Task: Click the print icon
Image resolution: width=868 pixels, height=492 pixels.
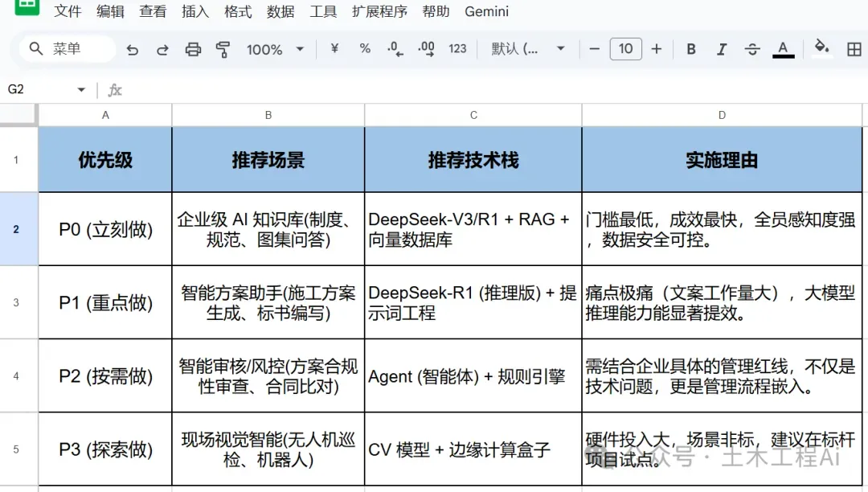Action: (x=193, y=50)
